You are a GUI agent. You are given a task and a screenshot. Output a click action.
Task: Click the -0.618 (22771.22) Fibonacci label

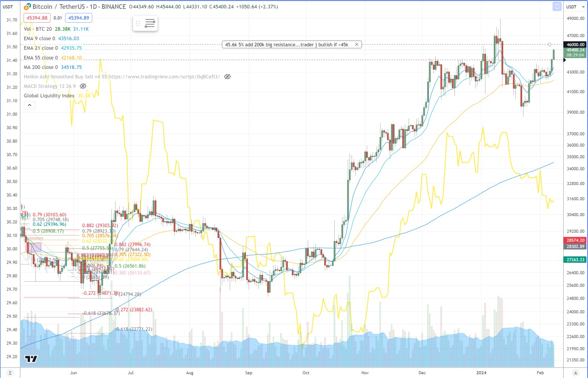[134, 329]
